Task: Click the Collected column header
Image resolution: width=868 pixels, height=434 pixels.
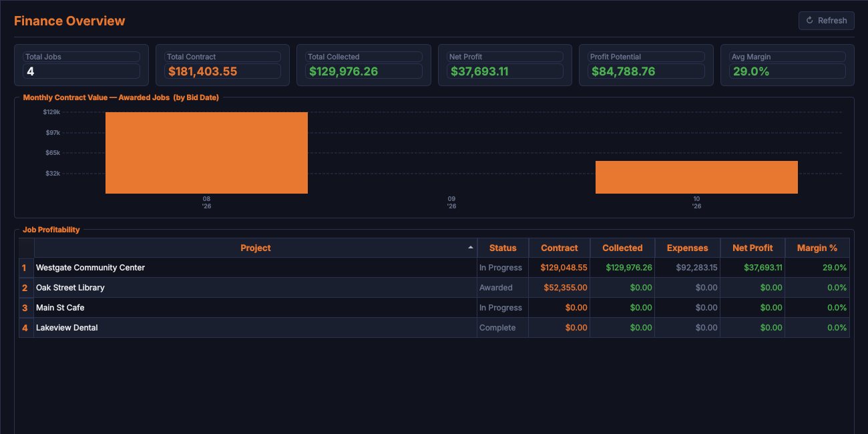Action: click(622, 248)
